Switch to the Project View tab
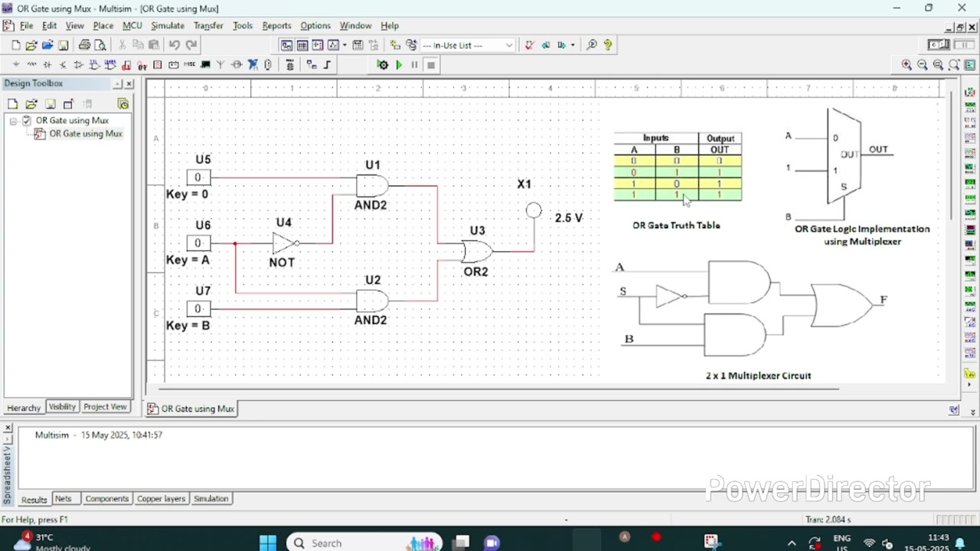The image size is (980, 551). click(105, 407)
